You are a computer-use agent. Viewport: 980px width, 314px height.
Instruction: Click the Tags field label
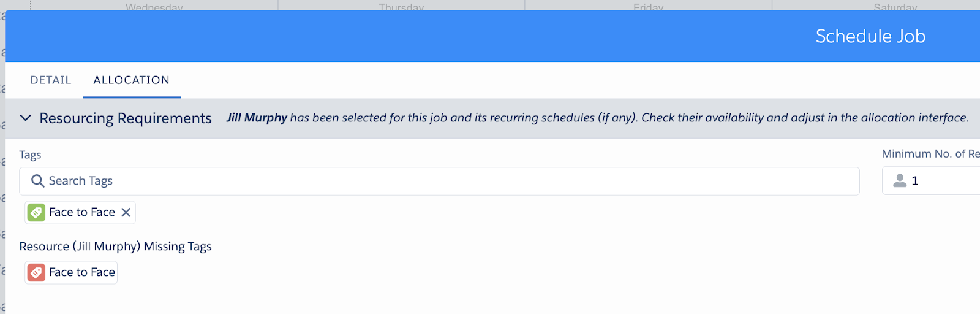click(x=30, y=155)
